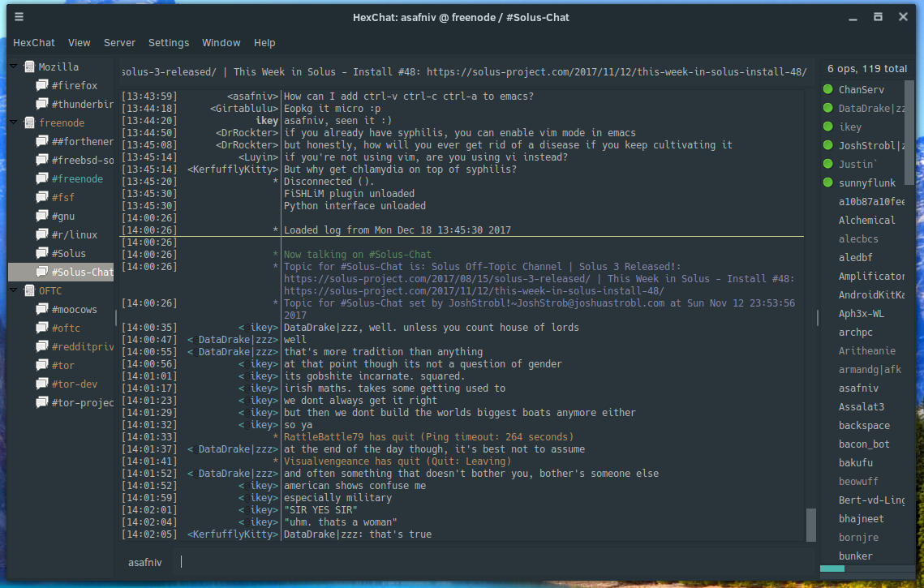Image resolution: width=924 pixels, height=588 pixels.
Task: Click the #tor-dev channel icon
Action: 42,384
